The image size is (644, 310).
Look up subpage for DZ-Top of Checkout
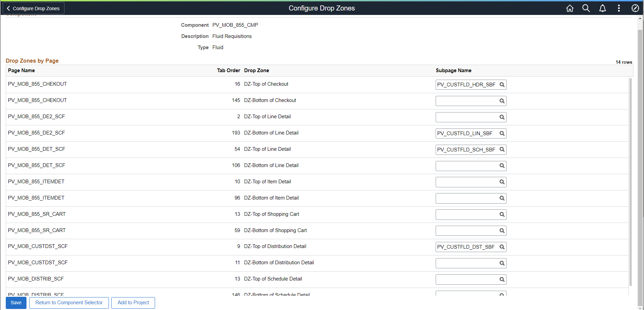tap(502, 85)
